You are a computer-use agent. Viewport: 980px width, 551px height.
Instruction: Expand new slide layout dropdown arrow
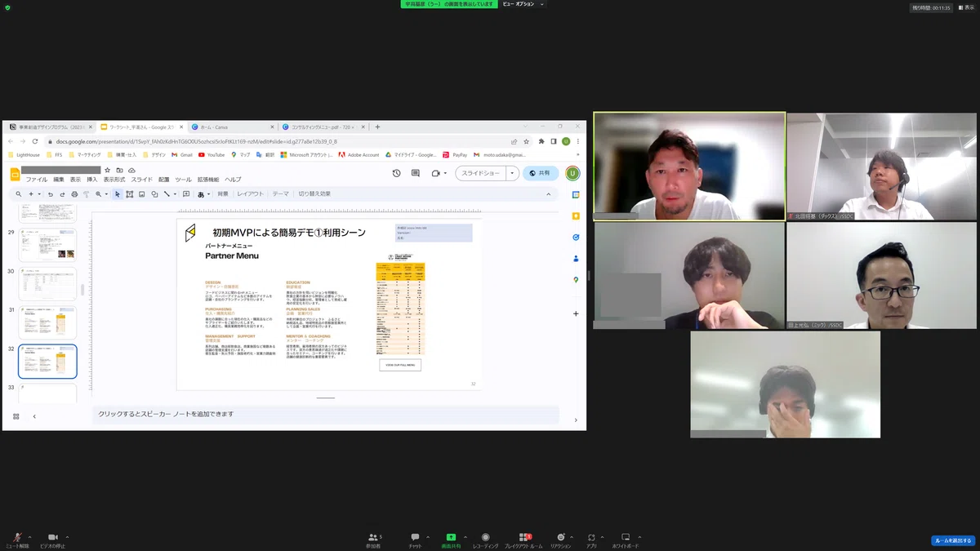(x=39, y=194)
